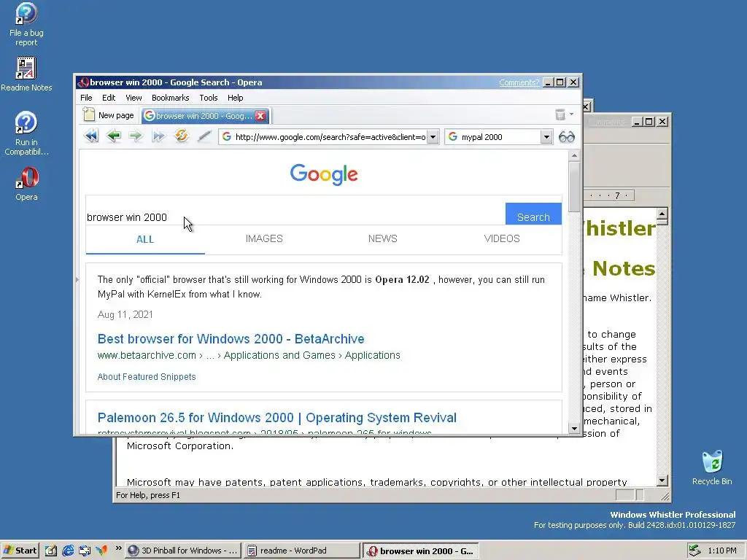Switch to the VIDEOS results tab
The width and height of the screenshot is (747, 560).
(502, 238)
